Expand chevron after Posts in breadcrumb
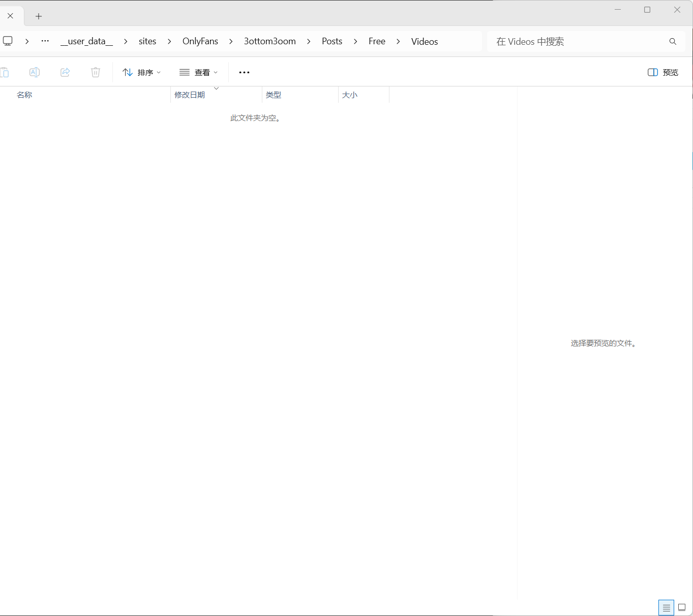The height and width of the screenshot is (616, 693). tap(355, 41)
